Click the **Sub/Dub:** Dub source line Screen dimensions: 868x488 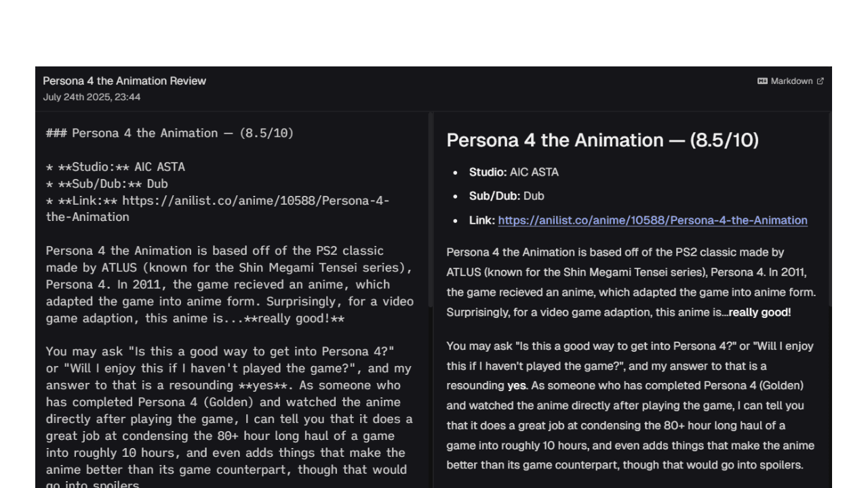pos(107,184)
